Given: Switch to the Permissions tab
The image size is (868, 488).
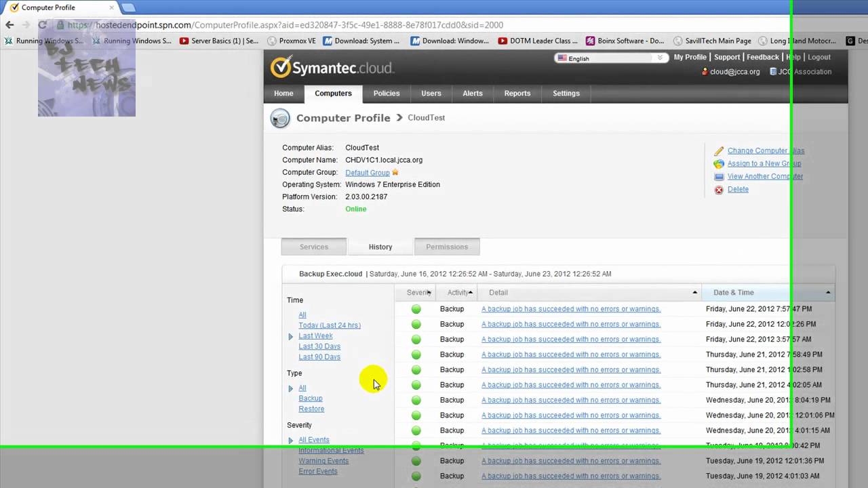Looking at the screenshot, I should [447, 247].
